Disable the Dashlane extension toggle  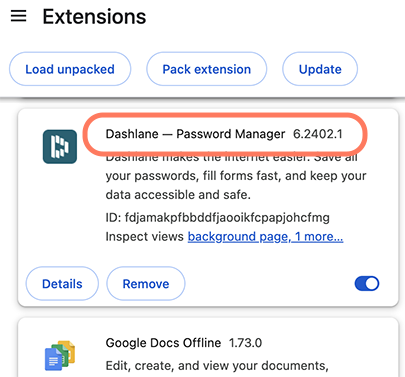(367, 284)
